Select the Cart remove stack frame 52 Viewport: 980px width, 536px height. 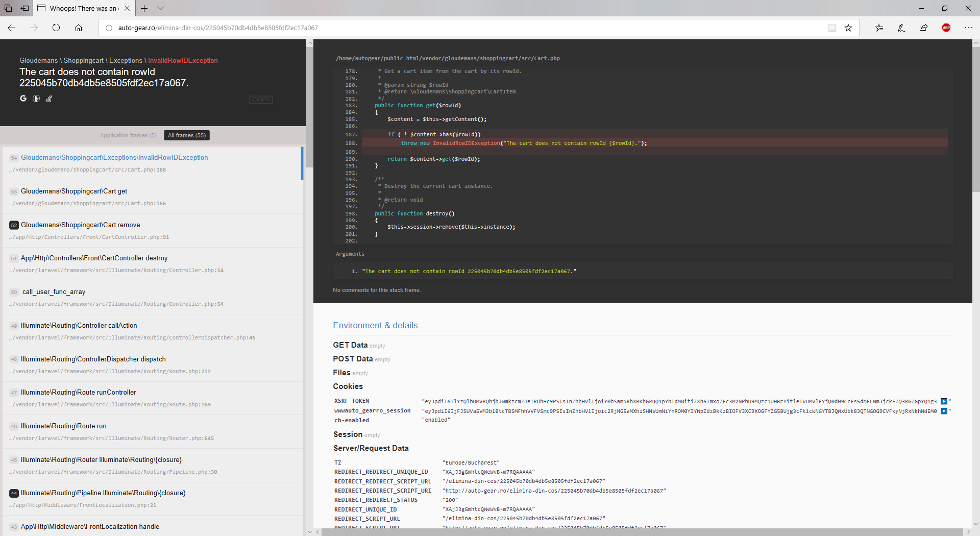(153, 231)
